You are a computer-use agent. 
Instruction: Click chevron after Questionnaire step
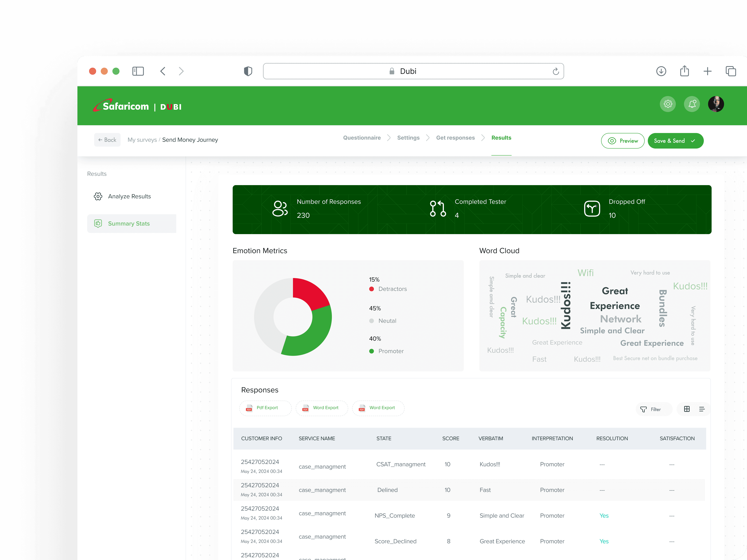389,138
